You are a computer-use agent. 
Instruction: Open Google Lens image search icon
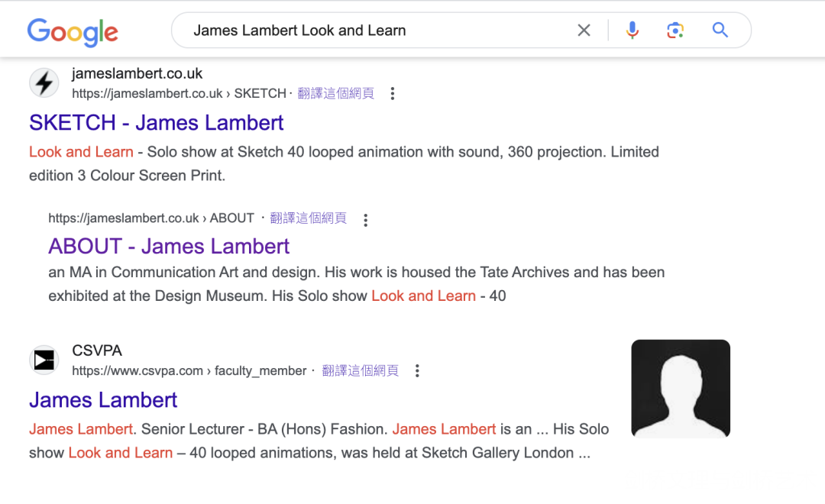pyautogui.click(x=675, y=31)
